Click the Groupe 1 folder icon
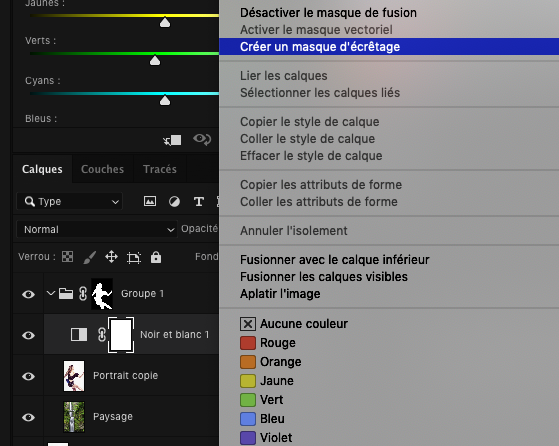 66,294
